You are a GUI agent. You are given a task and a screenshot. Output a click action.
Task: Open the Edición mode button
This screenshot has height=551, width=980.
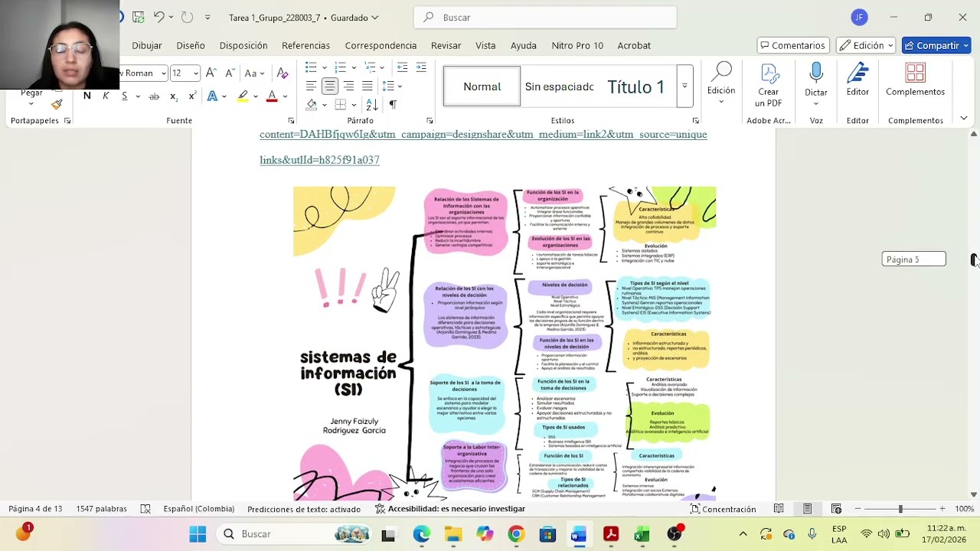click(x=866, y=45)
